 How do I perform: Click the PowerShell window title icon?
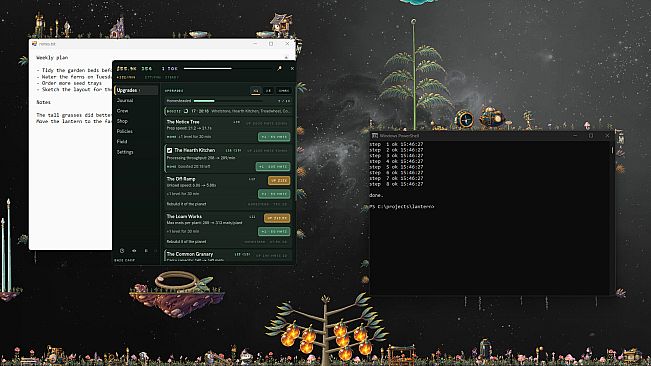[374, 136]
